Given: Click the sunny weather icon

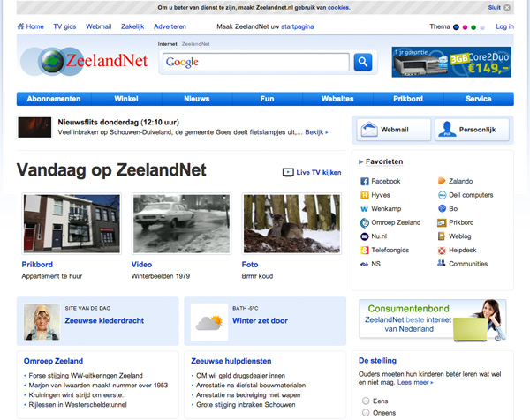Looking at the screenshot, I should coord(208,322).
